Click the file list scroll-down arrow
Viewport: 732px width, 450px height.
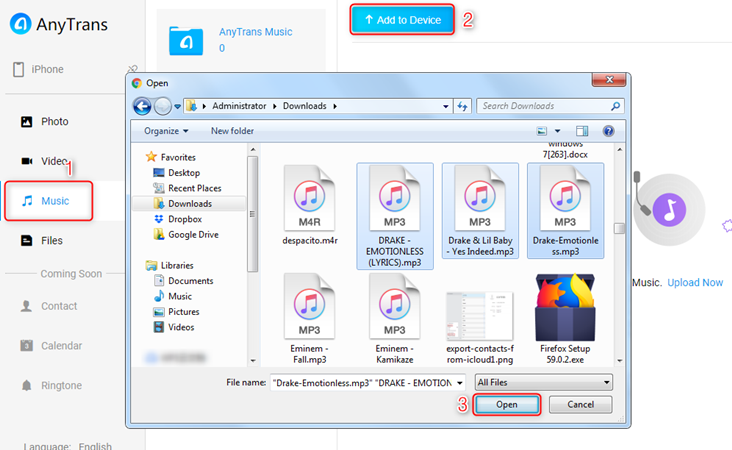[x=619, y=360]
